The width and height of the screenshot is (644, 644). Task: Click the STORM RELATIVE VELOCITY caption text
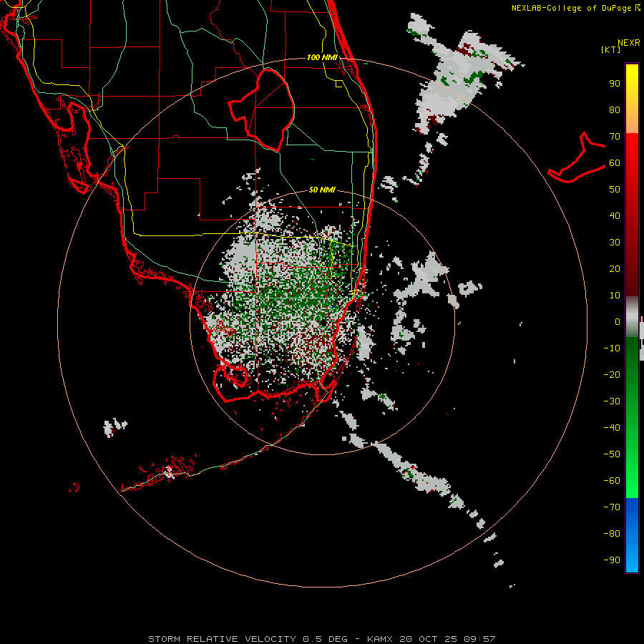click(x=222, y=639)
